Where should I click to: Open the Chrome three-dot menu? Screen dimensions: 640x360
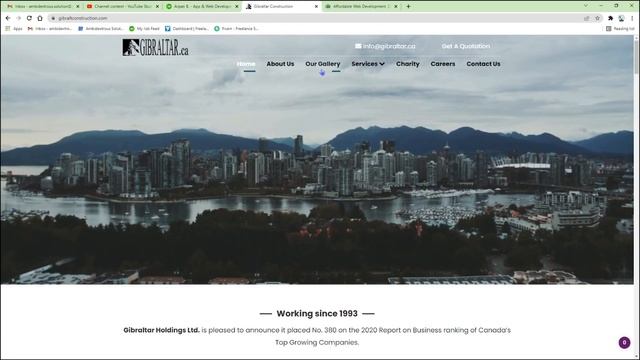pos(632,18)
